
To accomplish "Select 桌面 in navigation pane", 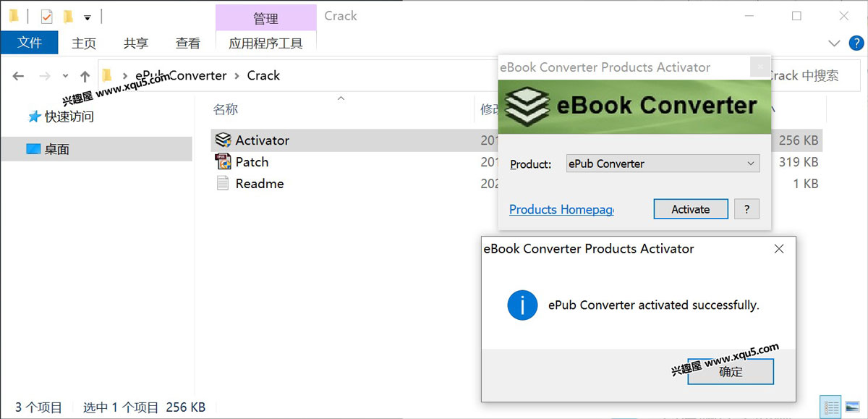I will click(x=57, y=149).
